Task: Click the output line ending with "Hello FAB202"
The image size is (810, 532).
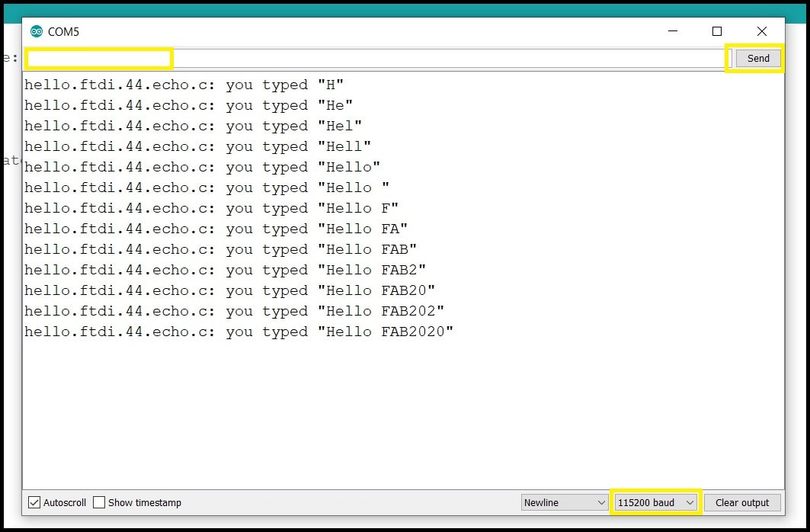Action: point(235,311)
